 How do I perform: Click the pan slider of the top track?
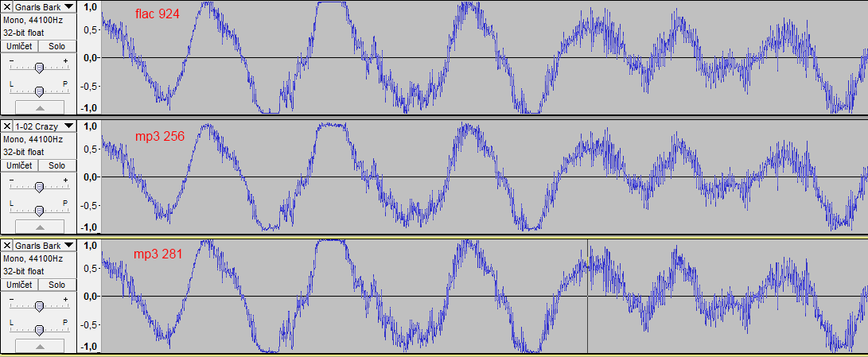(39, 91)
